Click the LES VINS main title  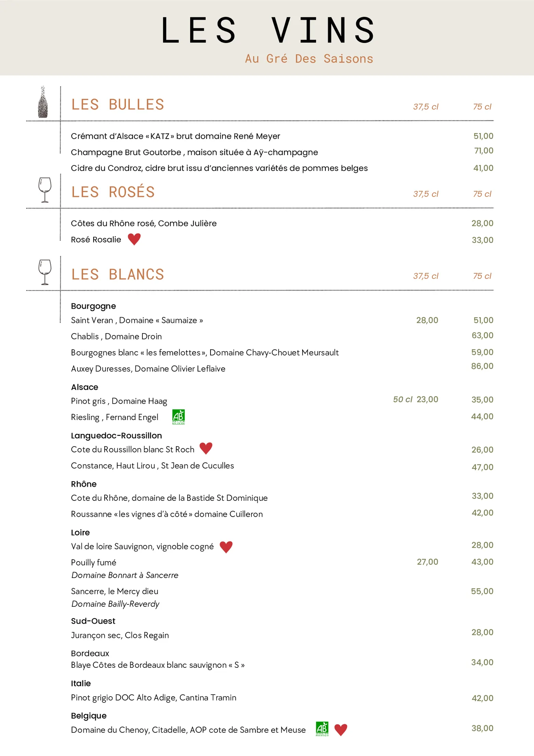coord(268,30)
